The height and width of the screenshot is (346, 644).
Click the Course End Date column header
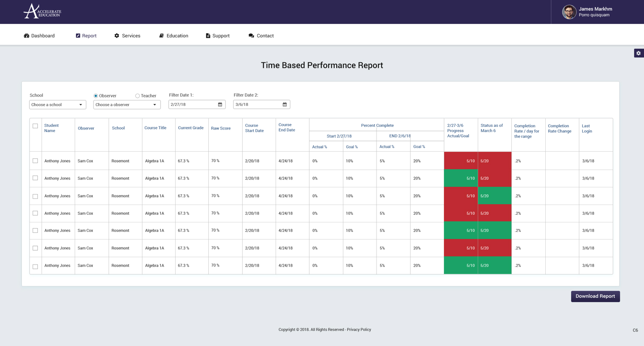click(x=287, y=127)
